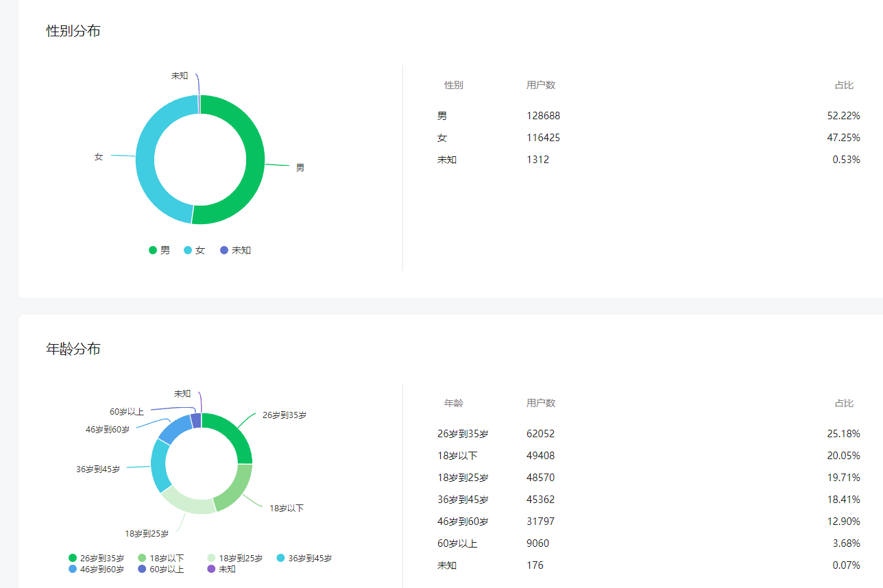
Task: Toggle the 男 legend item under gender chart
Action: pyautogui.click(x=160, y=250)
